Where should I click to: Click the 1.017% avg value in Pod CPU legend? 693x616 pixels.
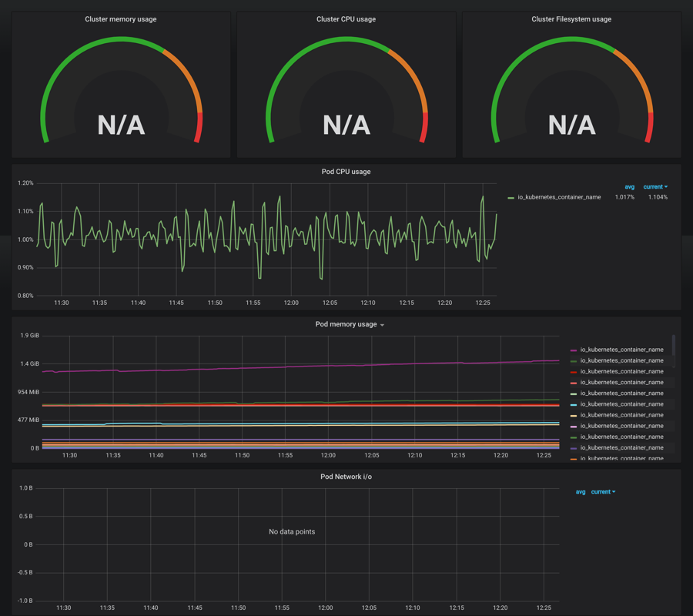(624, 197)
